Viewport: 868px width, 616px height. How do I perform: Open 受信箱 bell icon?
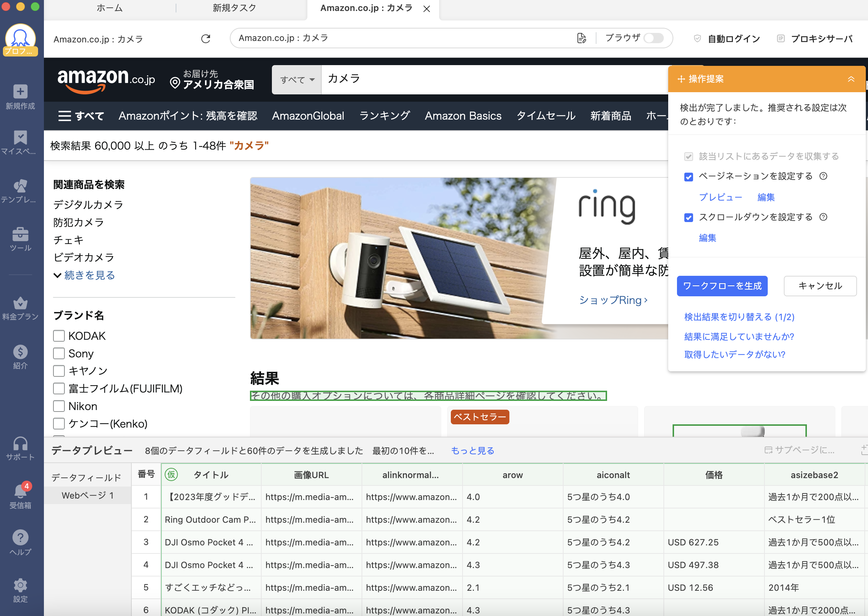pos(20,491)
